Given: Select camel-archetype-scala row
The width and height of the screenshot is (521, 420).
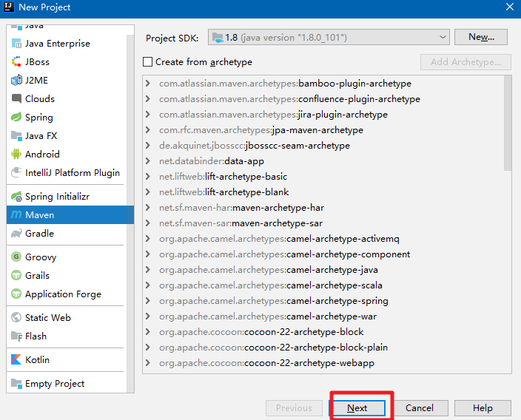Looking at the screenshot, I should (x=325, y=285).
